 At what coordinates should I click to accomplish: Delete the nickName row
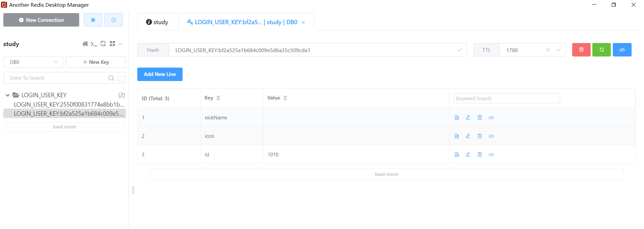click(480, 118)
